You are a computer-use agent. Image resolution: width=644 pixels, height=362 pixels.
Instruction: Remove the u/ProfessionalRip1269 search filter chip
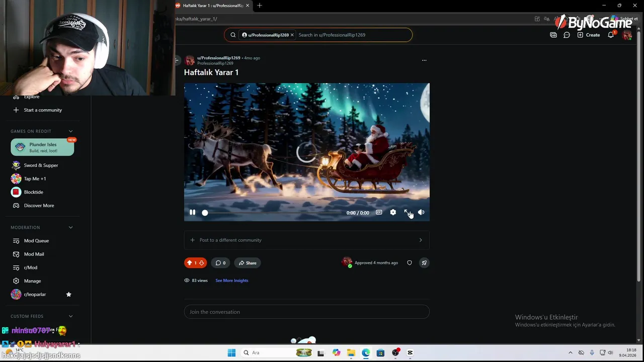[x=292, y=35]
